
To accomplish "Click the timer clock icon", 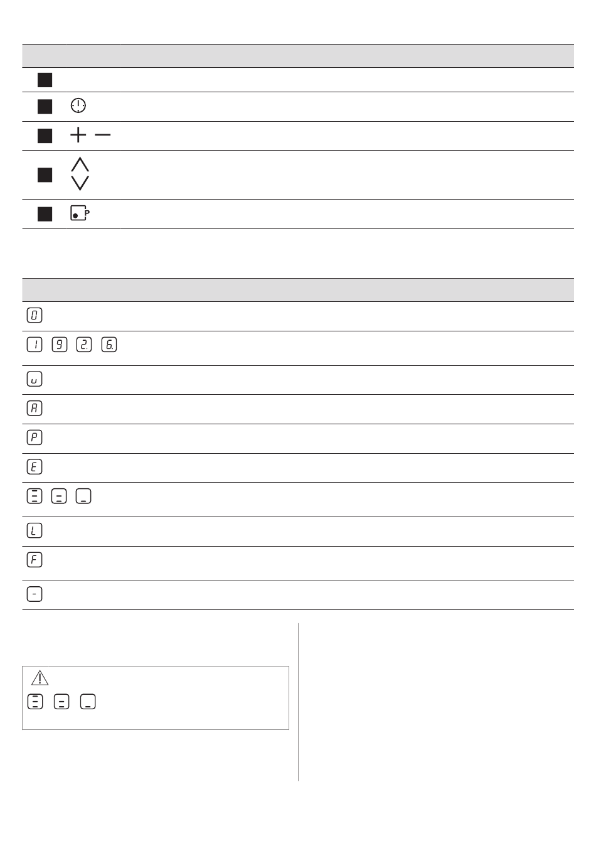I will [x=78, y=105].
